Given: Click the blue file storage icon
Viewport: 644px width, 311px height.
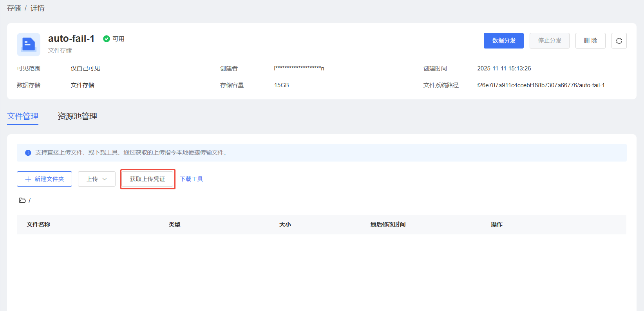Looking at the screenshot, I should click(x=29, y=45).
